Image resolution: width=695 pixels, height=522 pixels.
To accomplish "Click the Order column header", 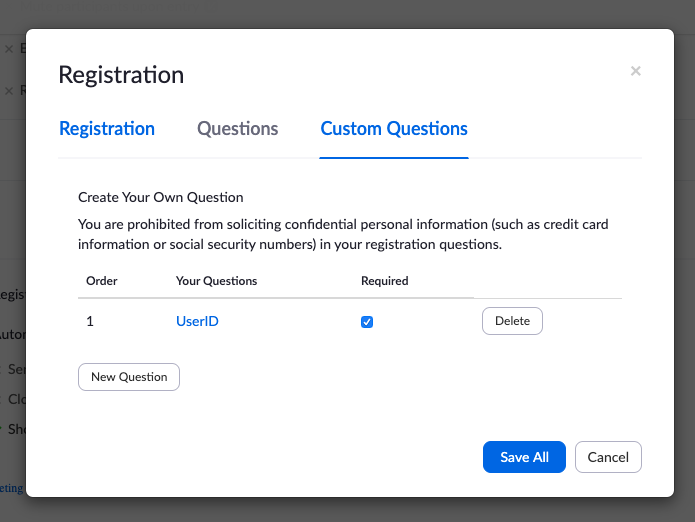I will pos(102,281).
